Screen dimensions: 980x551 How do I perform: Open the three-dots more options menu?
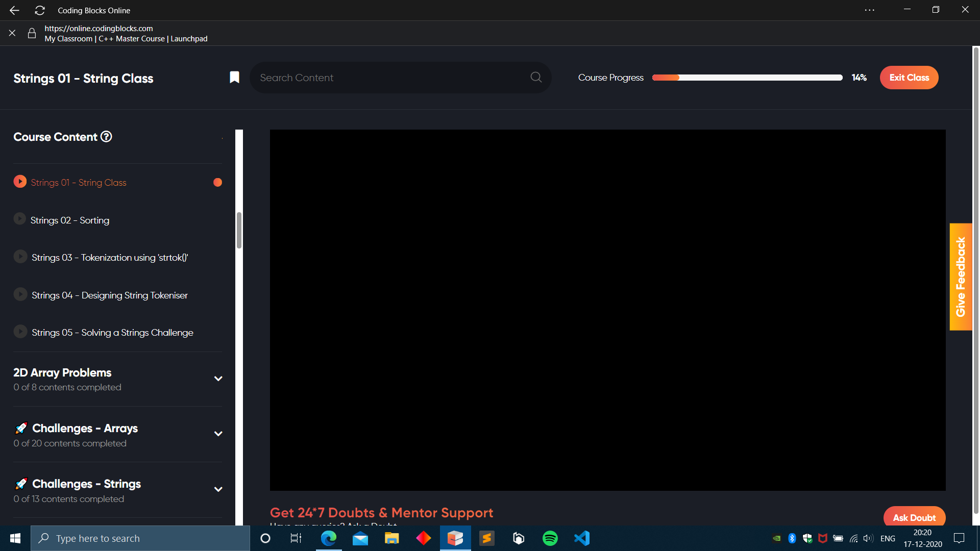(870, 10)
